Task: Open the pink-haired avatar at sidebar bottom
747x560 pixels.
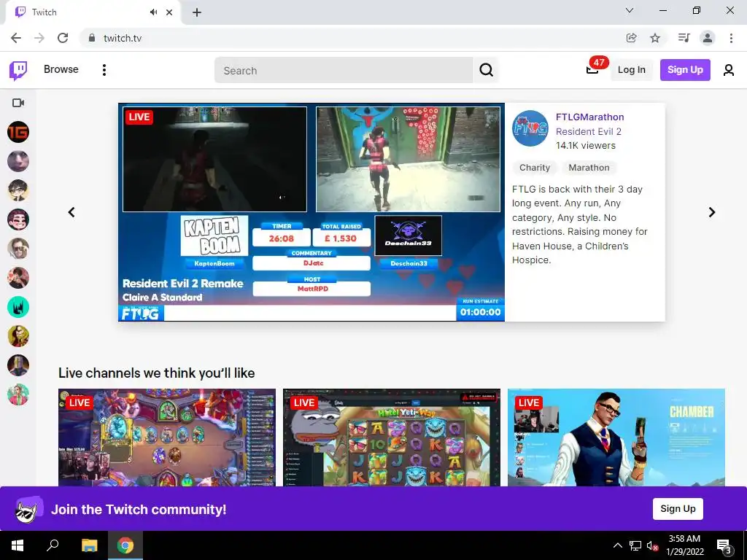Action: coord(18,394)
